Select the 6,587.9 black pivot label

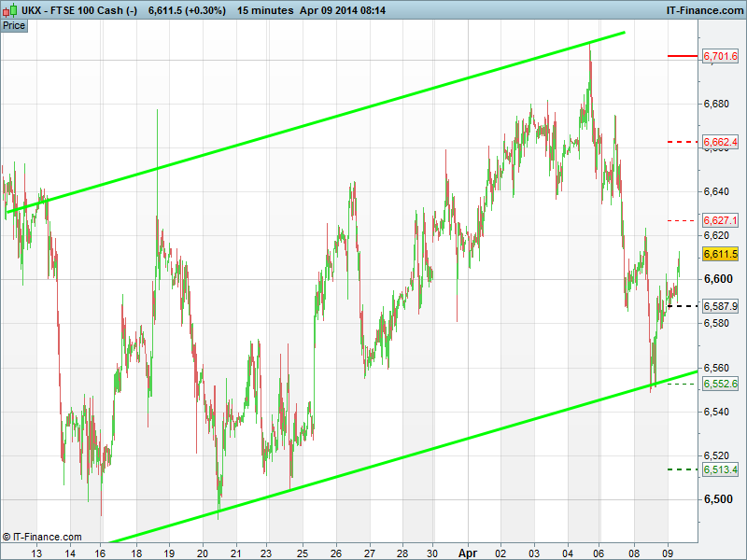[720, 306]
